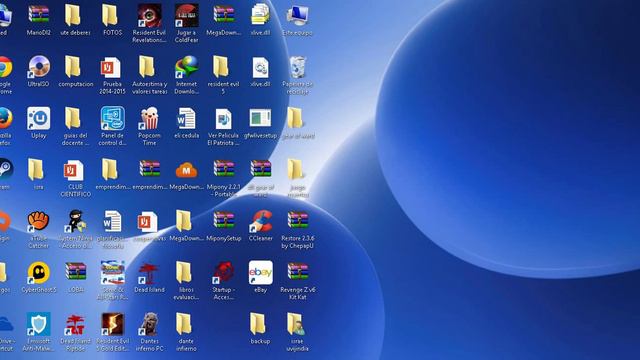
Task: Launch MegaDownloader orange cloud app
Action: (x=186, y=170)
